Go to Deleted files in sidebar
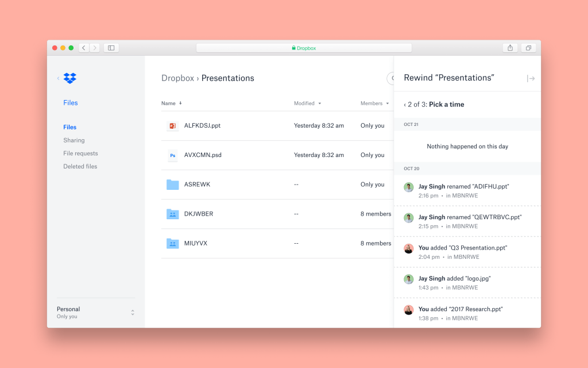 tap(80, 167)
